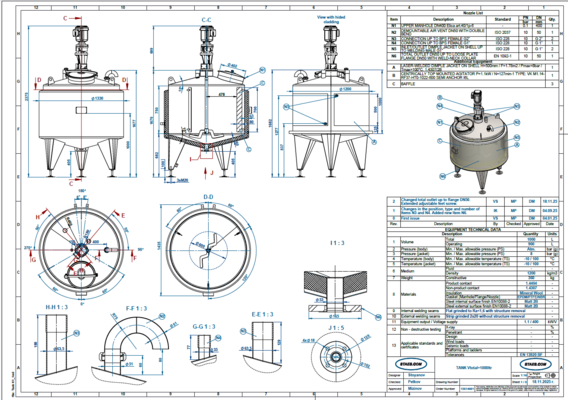568x400 pixels.
Task: Click the 'Nozzle List' table heading
Action: (473, 13)
